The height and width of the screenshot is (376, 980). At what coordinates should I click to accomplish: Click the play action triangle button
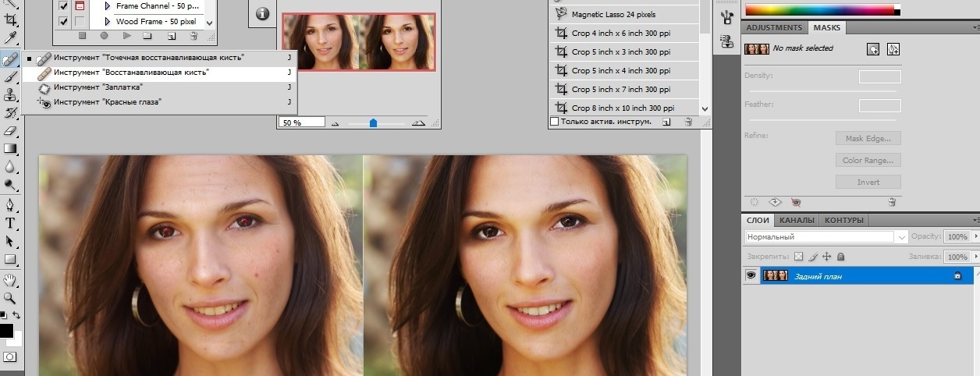(x=126, y=36)
